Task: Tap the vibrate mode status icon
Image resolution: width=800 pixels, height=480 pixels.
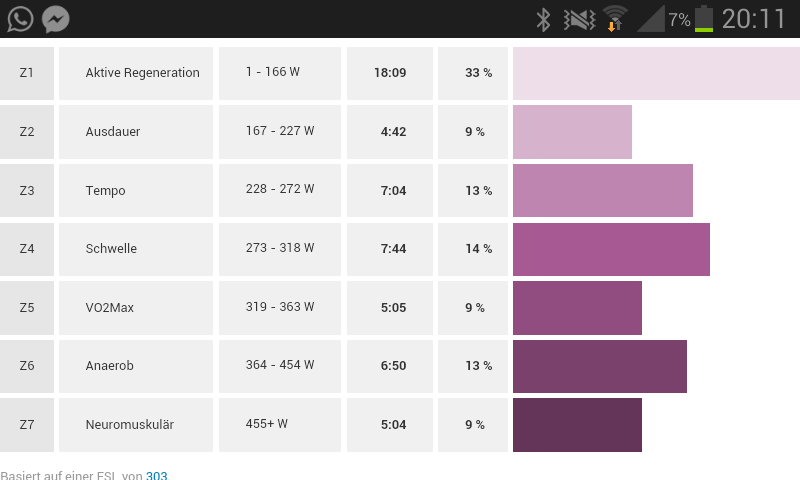Action: pos(579,19)
